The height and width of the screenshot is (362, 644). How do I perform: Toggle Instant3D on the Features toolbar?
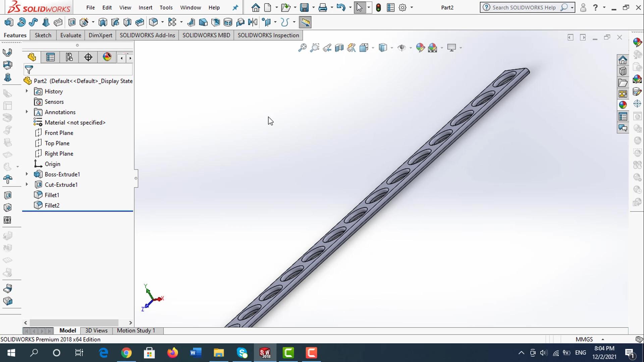(306, 22)
